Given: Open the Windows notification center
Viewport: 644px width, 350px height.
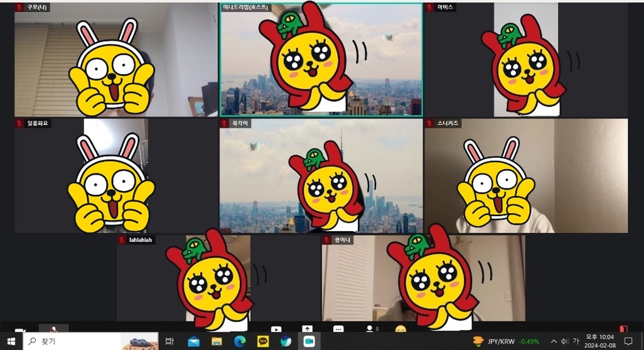Looking at the screenshot, I should [x=628, y=341].
